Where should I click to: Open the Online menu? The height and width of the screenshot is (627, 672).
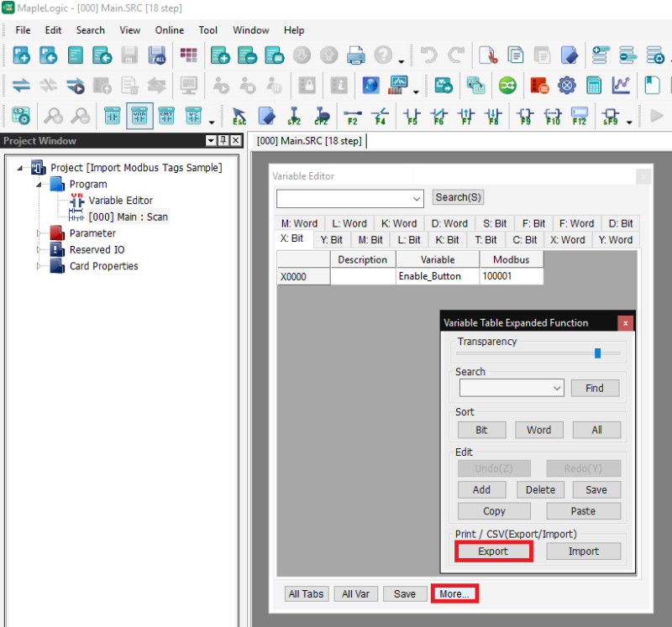coord(169,30)
